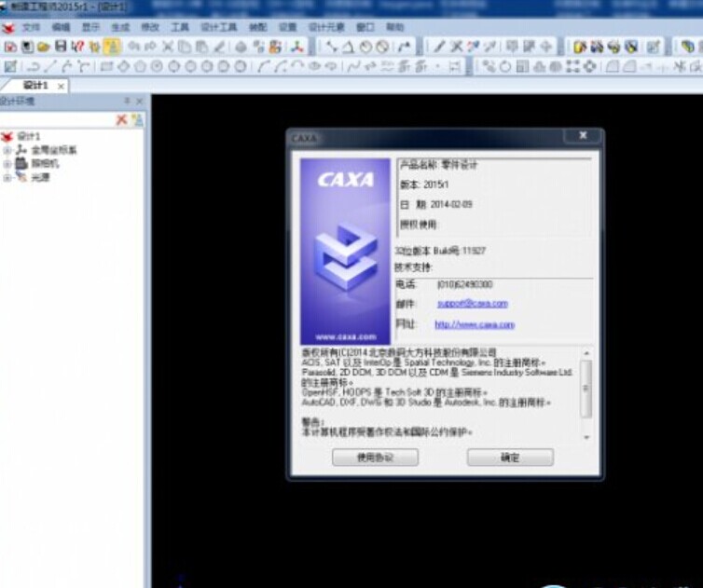Click the icon beside red X in panel
The width and height of the screenshot is (703, 588).
(x=137, y=119)
